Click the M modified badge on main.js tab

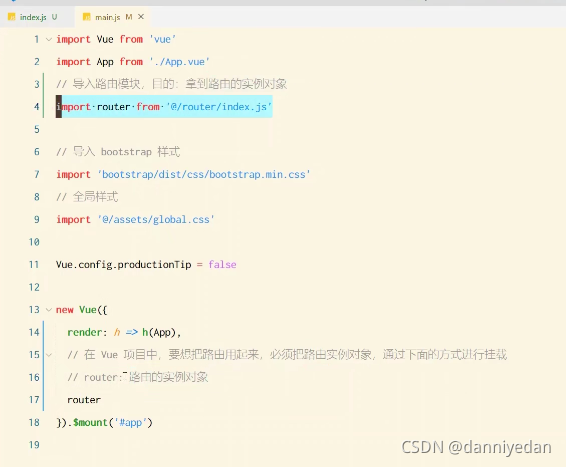(x=129, y=17)
